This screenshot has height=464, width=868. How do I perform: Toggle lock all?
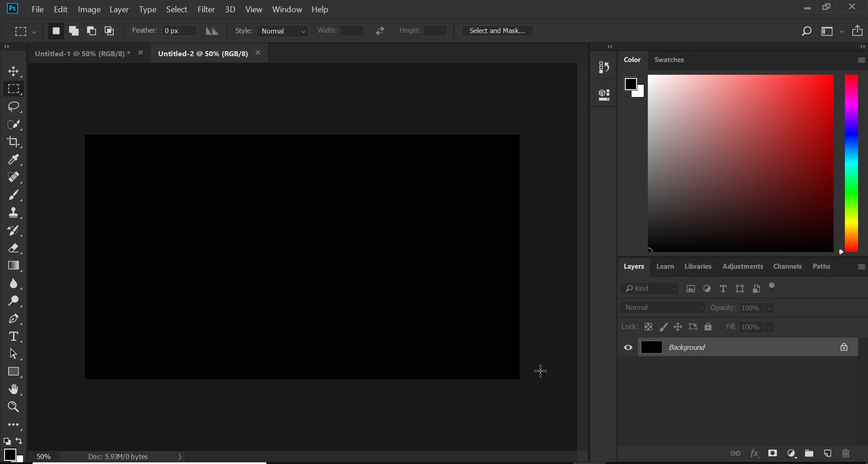coord(709,327)
